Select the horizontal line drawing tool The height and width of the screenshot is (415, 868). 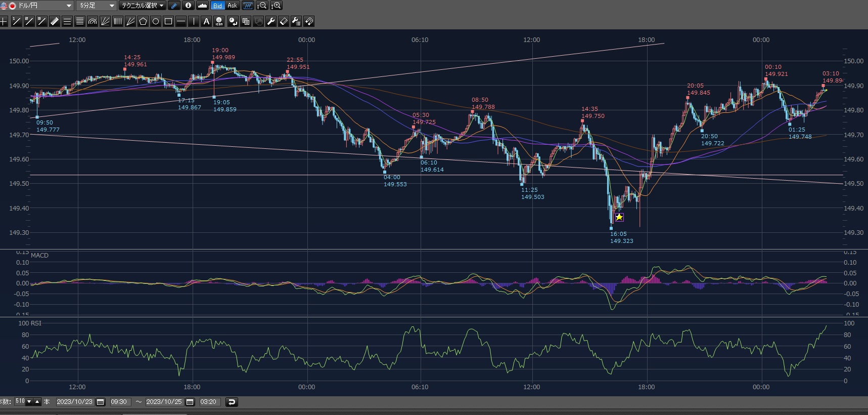tap(181, 21)
